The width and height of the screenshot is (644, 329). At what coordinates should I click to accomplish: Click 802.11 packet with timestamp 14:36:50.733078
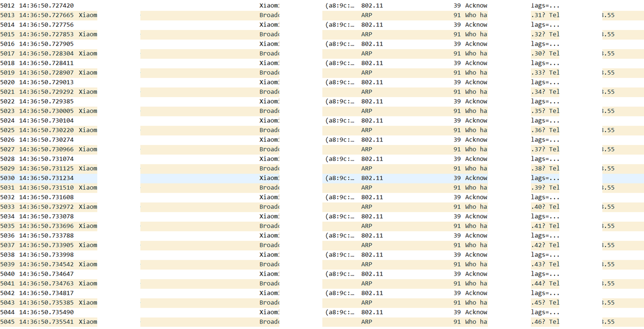point(46,217)
